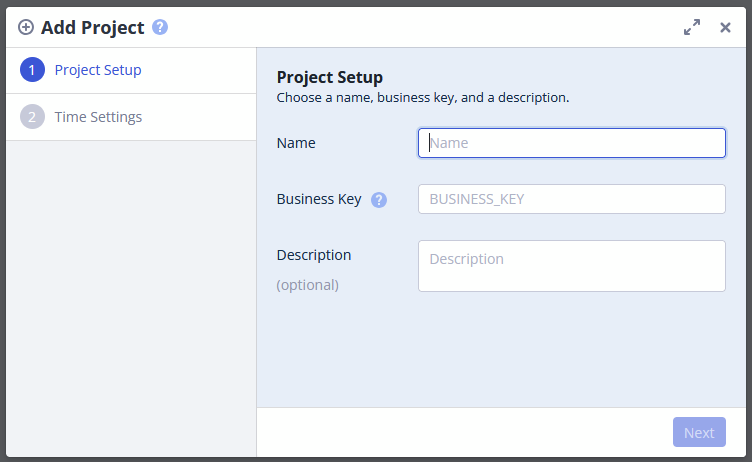Click the step 2 number circle

pos(32,117)
